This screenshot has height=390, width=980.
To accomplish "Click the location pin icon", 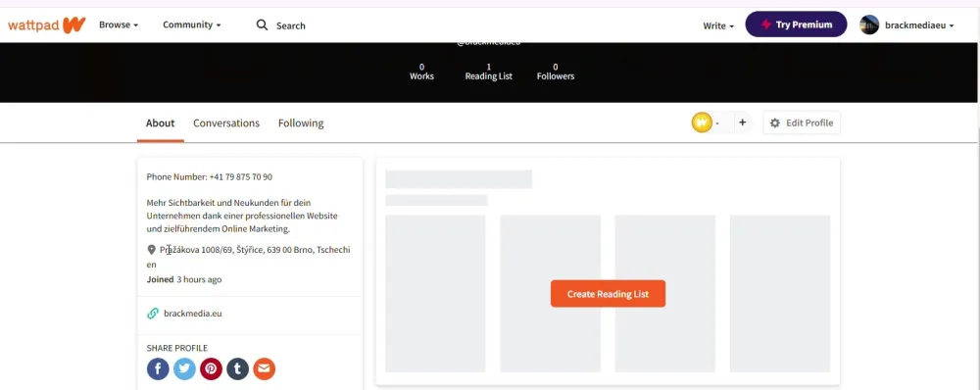I will tap(151, 250).
